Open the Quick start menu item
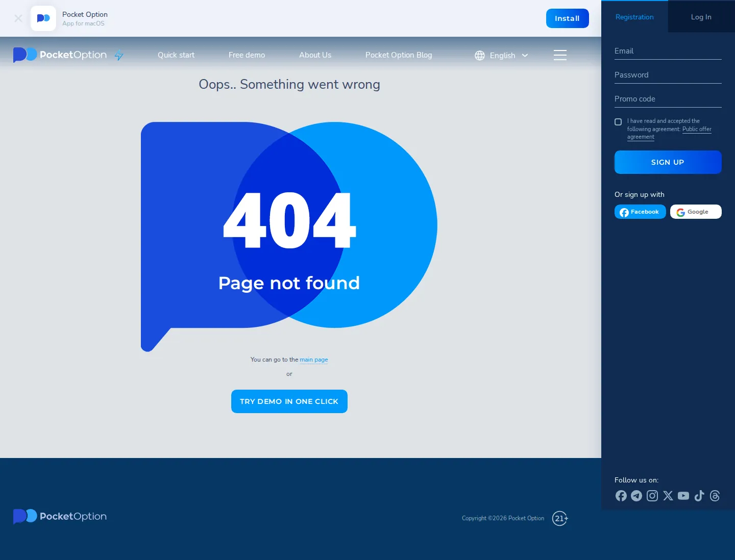 pos(176,55)
